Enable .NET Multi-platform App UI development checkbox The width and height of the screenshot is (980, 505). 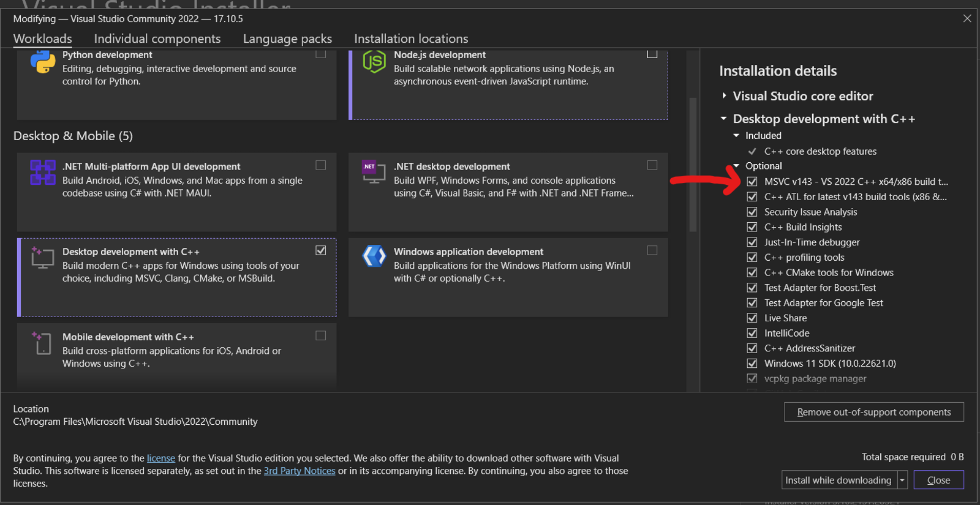coord(321,165)
